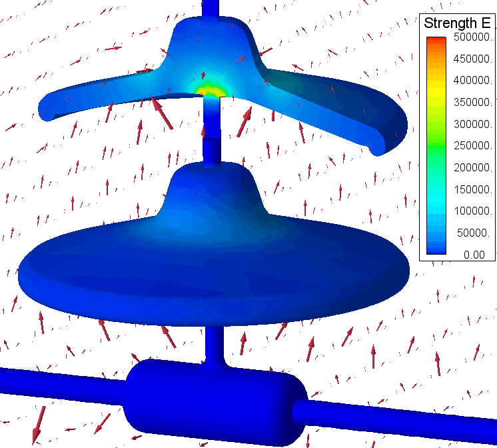The height and width of the screenshot is (448, 497).
Task: Select the 0.00 legend value
Action: coord(474,255)
